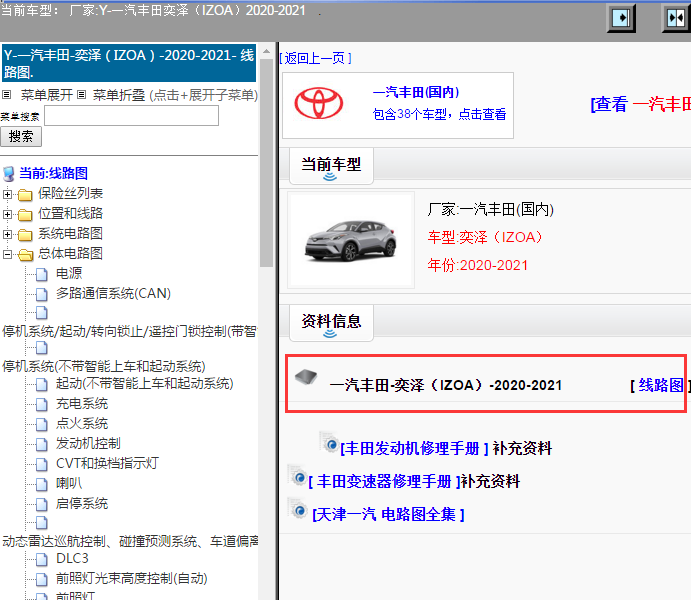
Task: Click 年份:2020-2021 red text
Action: pos(477,266)
